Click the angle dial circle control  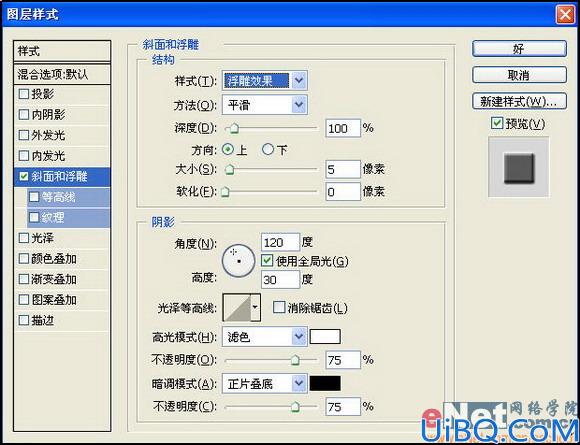(x=239, y=260)
